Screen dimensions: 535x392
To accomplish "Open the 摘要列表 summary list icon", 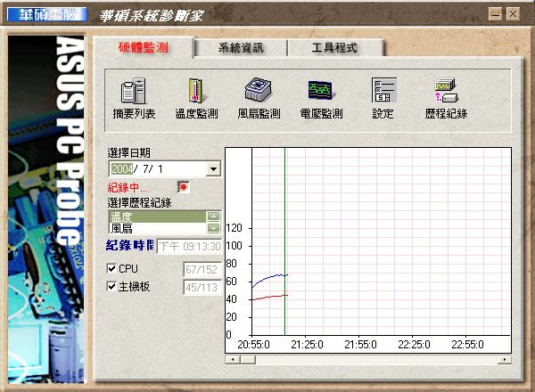I will point(134,99).
